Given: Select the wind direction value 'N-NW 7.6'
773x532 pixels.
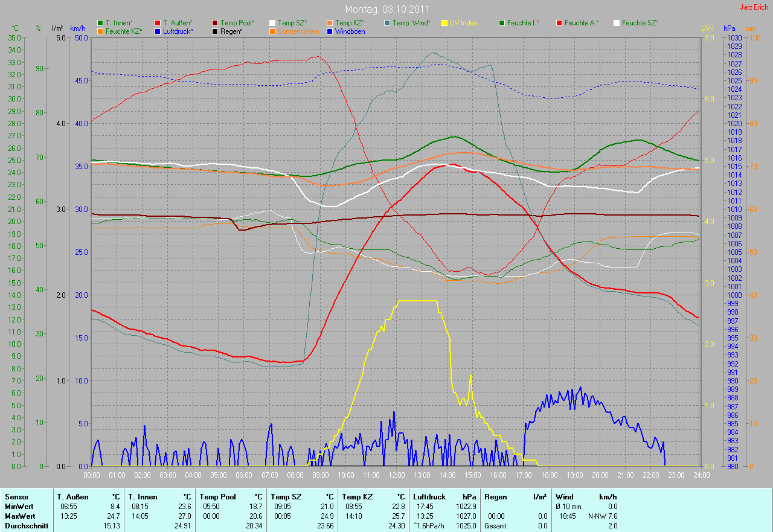Looking at the screenshot, I should [x=603, y=516].
